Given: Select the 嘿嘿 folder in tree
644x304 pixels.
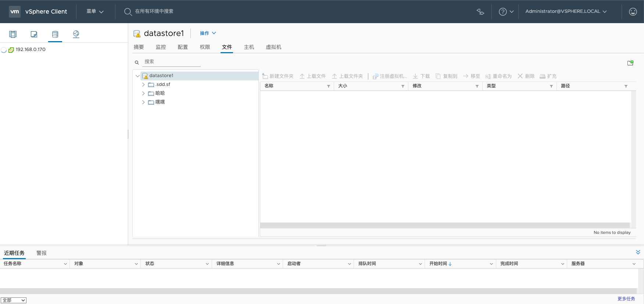Looking at the screenshot, I should pyautogui.click(x=160, y=102).
